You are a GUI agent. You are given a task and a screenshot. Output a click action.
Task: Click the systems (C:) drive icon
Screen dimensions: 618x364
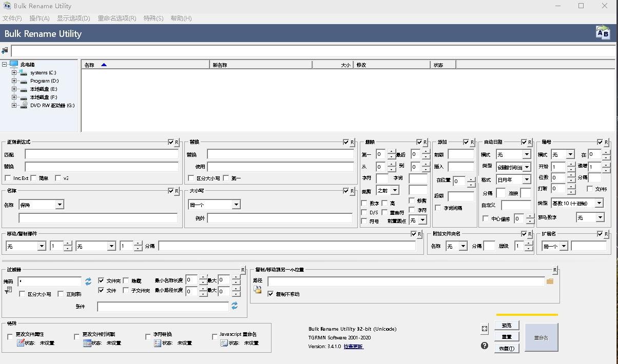pos(23,73)
